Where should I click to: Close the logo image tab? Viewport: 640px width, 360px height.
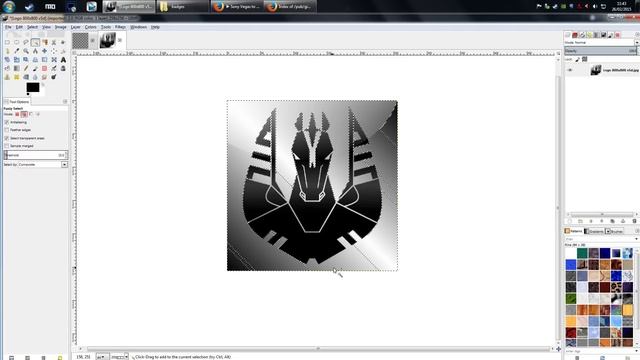tap(120, 40)
